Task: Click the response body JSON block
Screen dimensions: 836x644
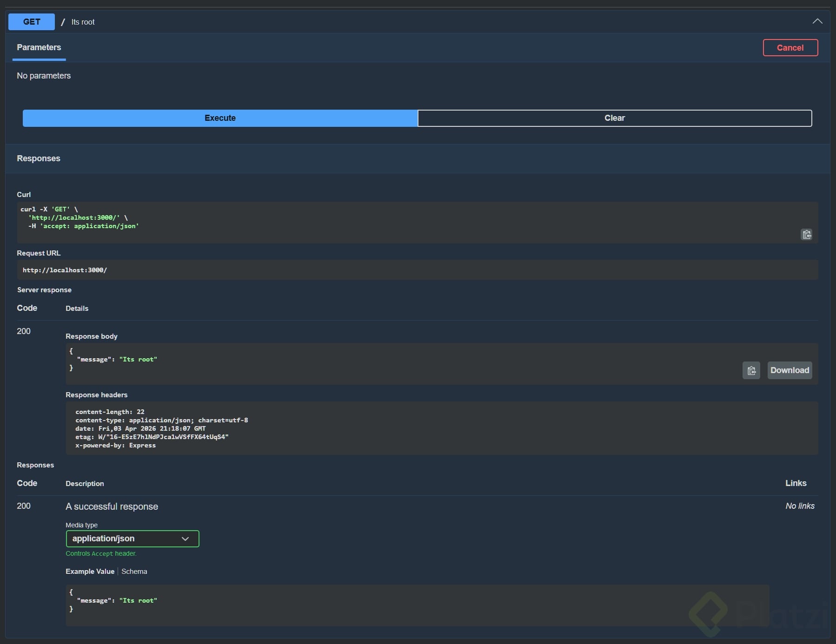Action: point(372,363)
